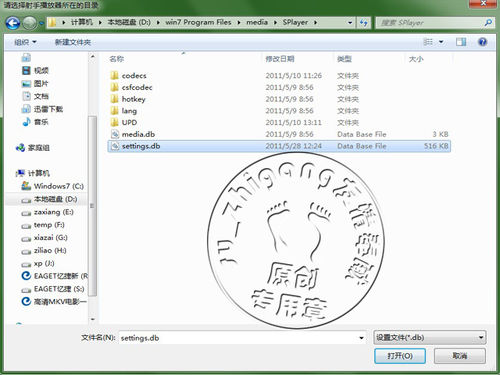
Task: Open 音乐 library in sidebar
Action: [35, 122]
